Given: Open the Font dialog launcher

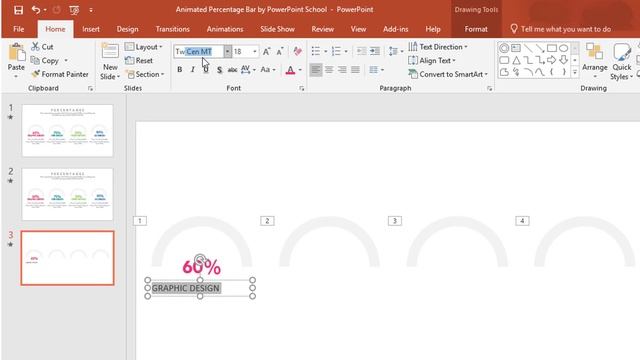Looking at the screenshot, I should coord(302,89).
